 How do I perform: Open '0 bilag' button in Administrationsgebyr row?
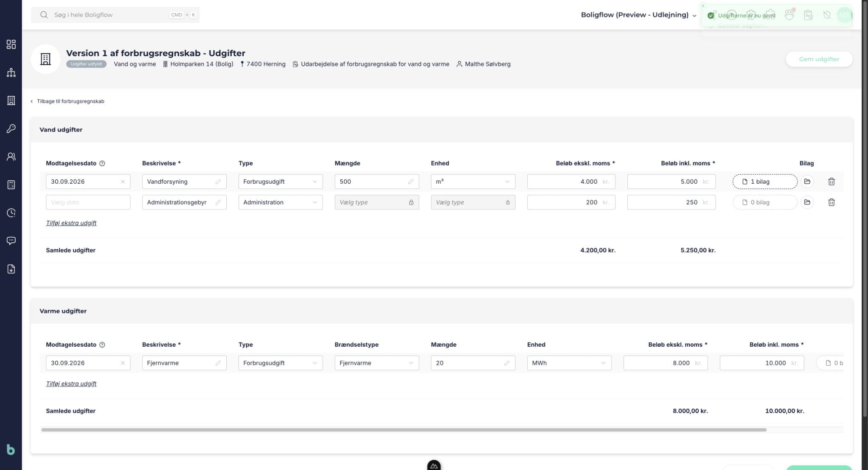(765, 202)
